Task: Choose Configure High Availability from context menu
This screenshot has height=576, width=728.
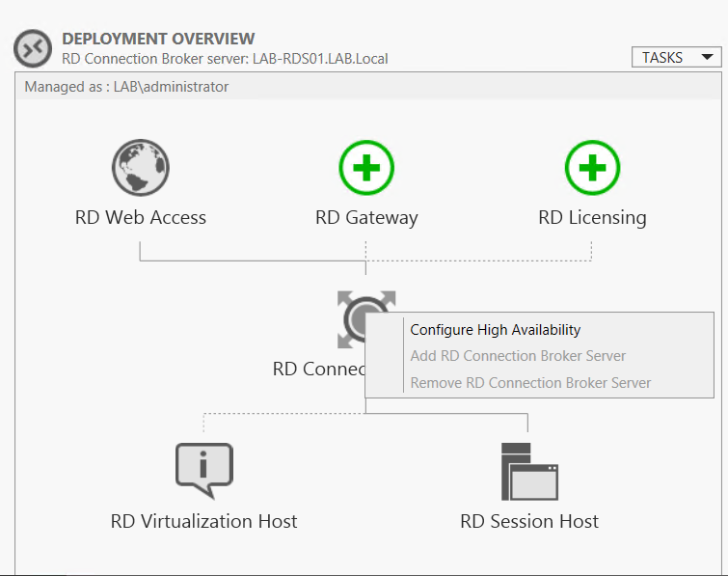Action: coord(496,330)
